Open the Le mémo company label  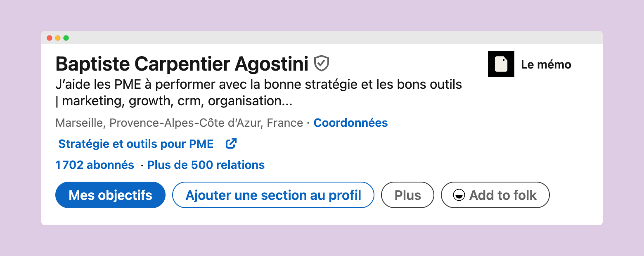(546, 64)
